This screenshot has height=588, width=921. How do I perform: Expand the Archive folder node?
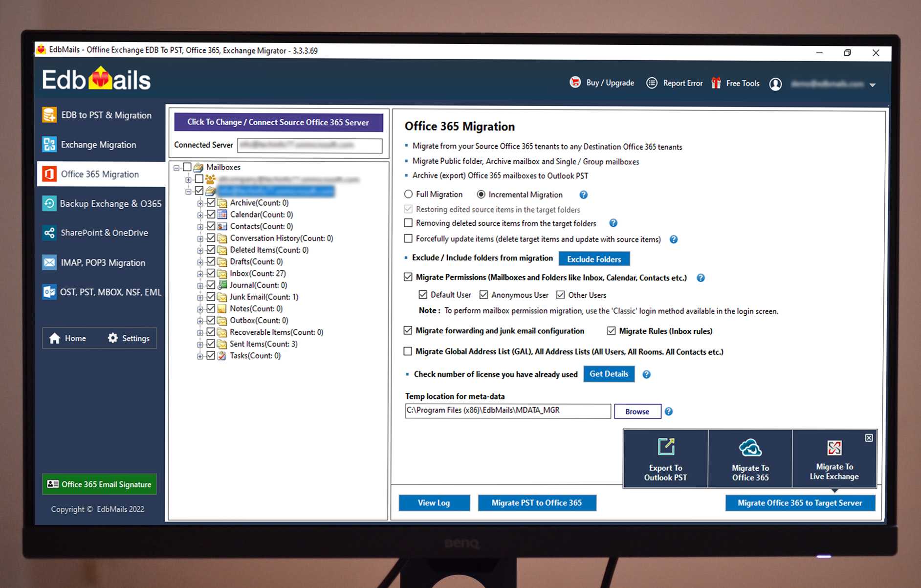(200, 203)
